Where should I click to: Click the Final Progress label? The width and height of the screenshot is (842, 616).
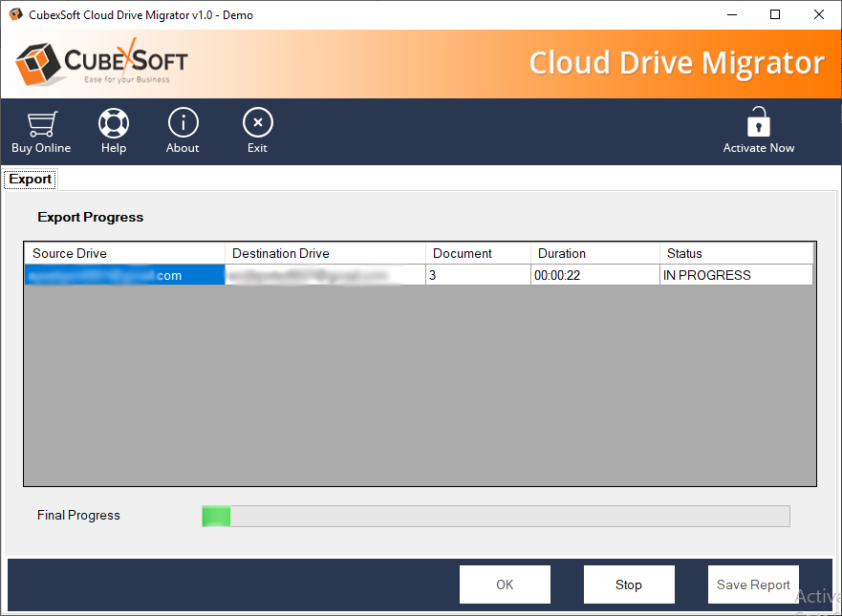pyautogui.click(x=78, y=515)
